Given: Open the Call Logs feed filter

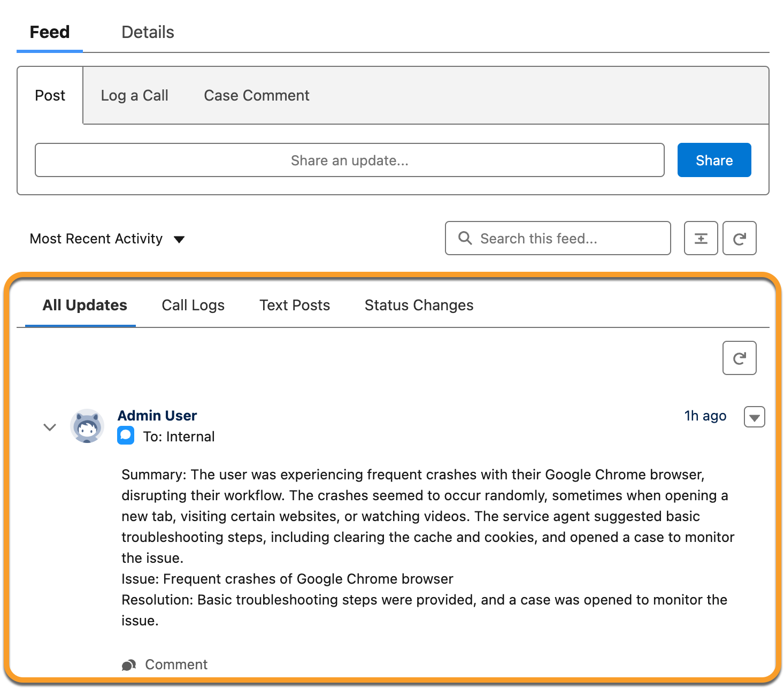Looking at the screenshot, I should point(193,305).
